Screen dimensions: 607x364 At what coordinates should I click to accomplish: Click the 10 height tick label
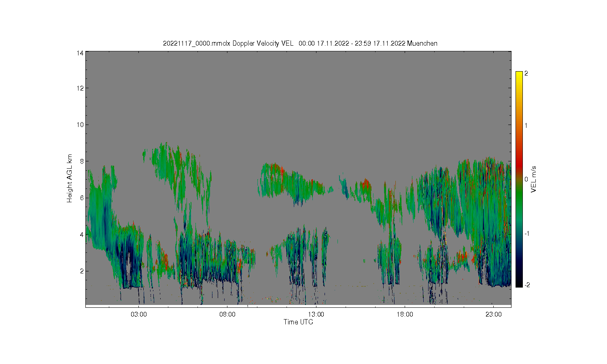pyautogui.click(x=80, y=125)
